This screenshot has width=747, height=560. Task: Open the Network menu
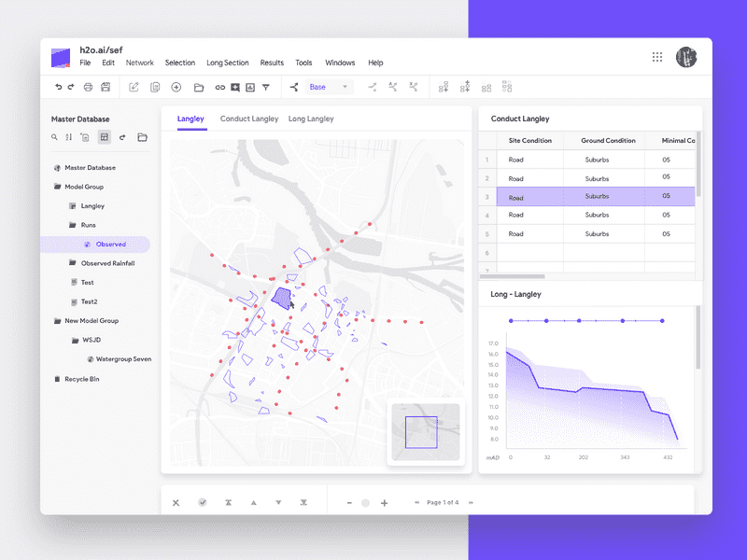tap(139, 63)
